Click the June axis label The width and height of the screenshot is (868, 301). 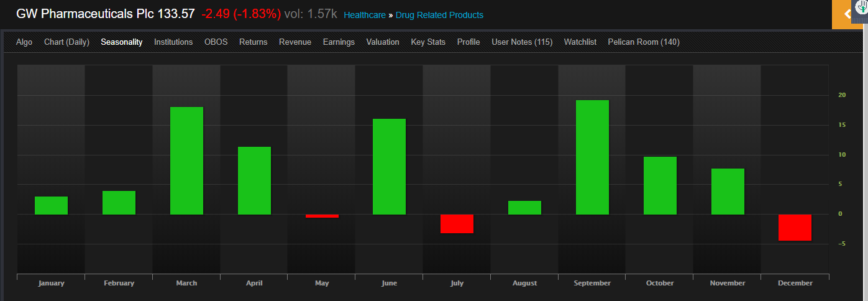[x=389, y=283]
